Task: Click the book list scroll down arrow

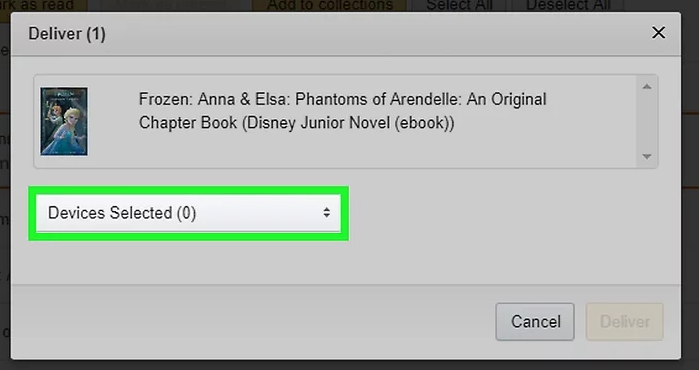Action: click(x=647, y=156)
